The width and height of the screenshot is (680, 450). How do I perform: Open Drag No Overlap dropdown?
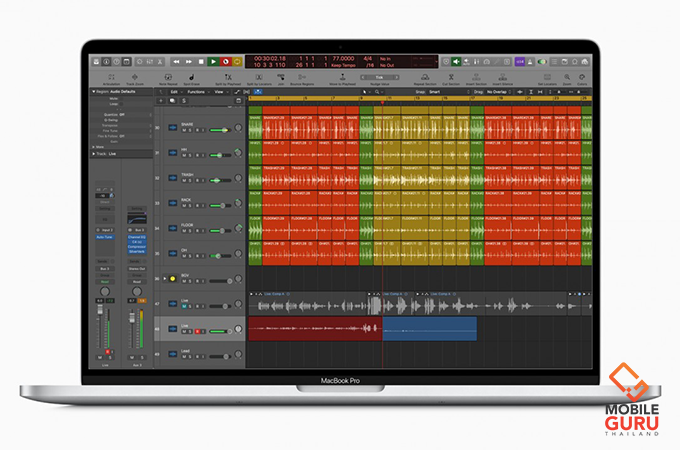point(499,92)
